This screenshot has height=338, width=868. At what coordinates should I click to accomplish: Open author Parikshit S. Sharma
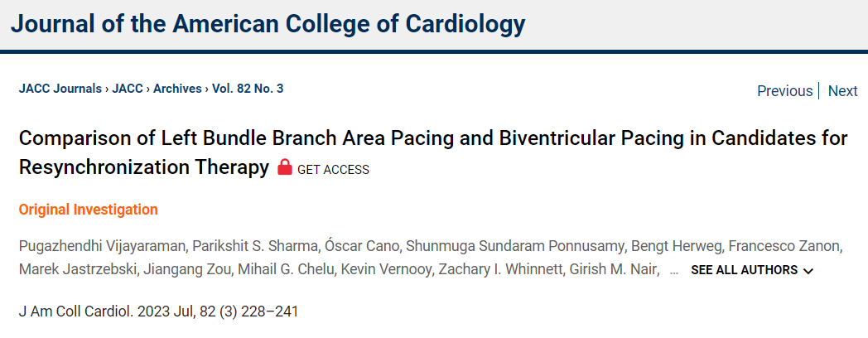pos(200,246)
